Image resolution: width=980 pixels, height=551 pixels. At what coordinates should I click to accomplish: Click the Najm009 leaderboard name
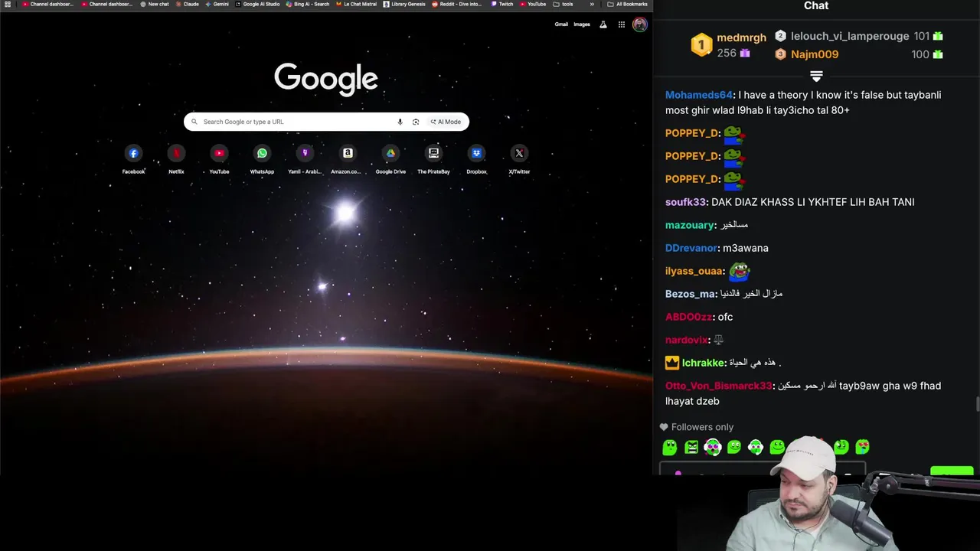815,54
